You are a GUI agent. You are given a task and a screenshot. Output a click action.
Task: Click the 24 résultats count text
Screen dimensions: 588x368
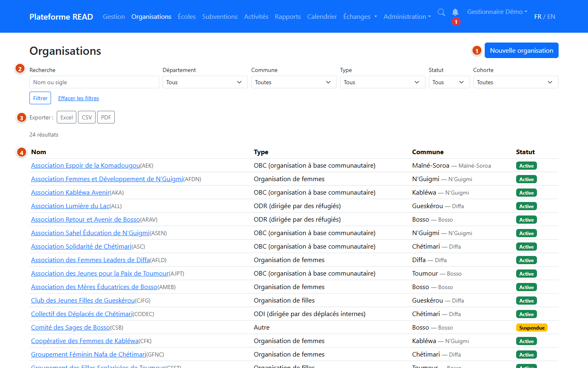pos(44,135)
